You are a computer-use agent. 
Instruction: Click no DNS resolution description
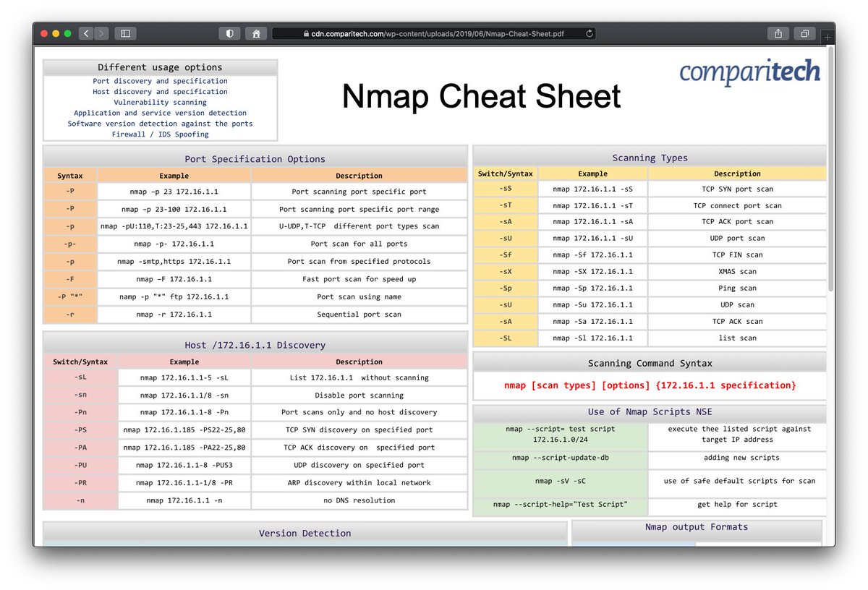[x=359, y=500]
